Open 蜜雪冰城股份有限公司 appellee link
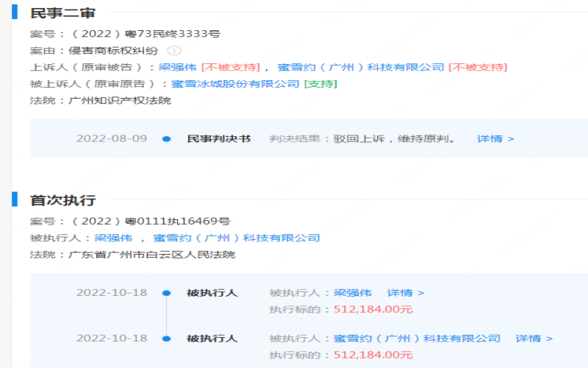 tap(235, 84)
